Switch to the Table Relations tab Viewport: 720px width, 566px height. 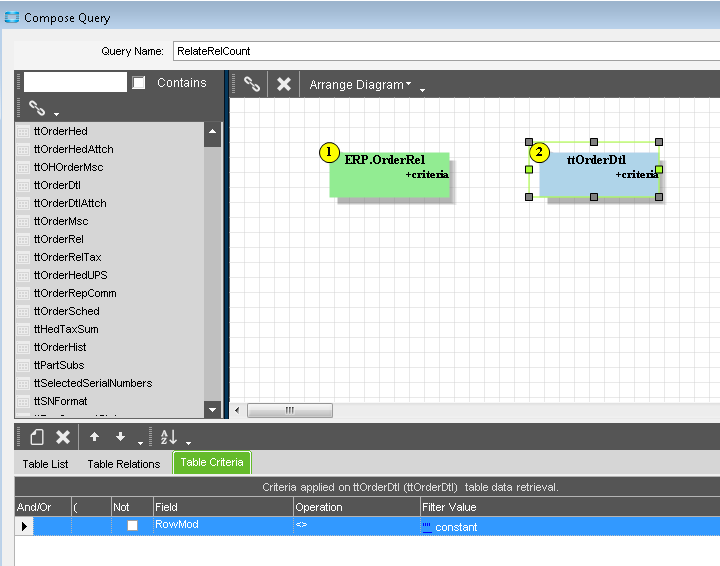124,464
